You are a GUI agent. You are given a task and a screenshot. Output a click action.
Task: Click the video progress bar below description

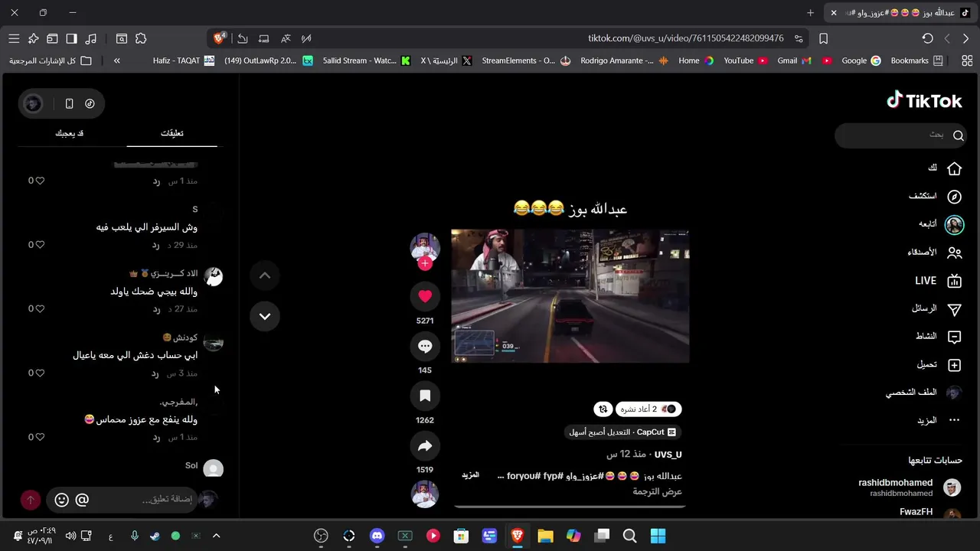point(570,506)
